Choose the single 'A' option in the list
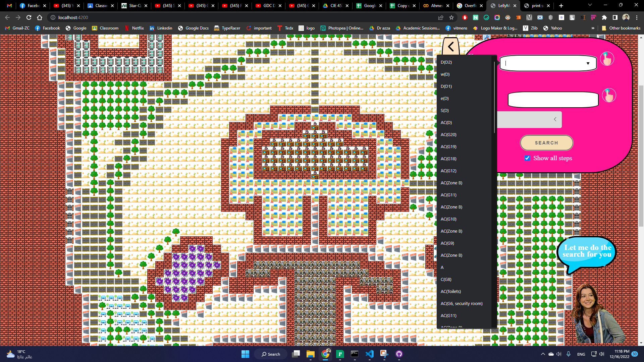This screenshot has height=362, width=644. [x=465, y=267]
